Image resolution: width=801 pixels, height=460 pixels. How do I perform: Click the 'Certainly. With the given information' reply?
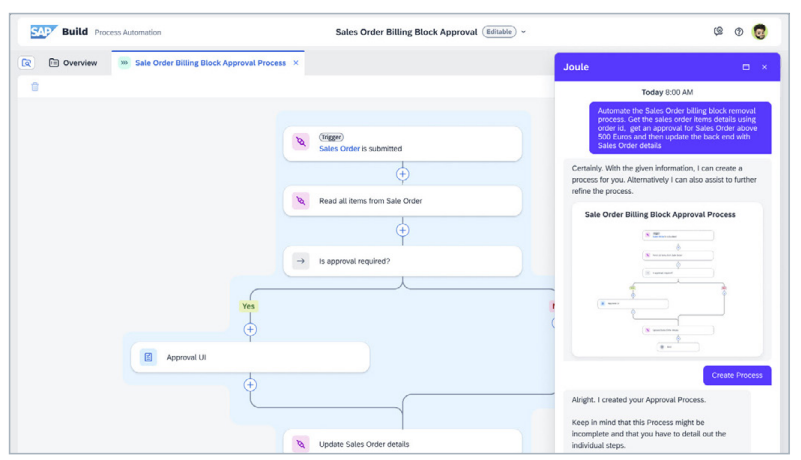tap(664, 179)
